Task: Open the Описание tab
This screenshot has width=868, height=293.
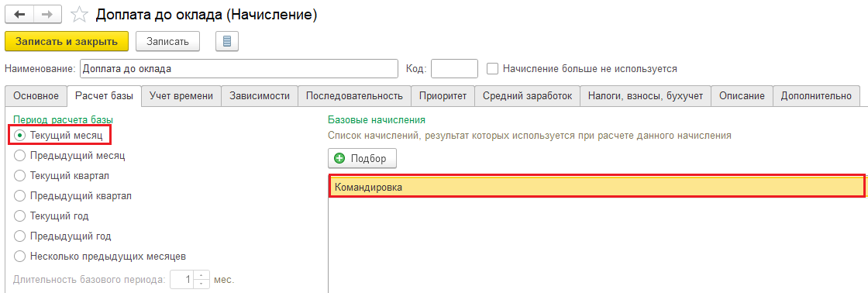Action: click(742, 96)
